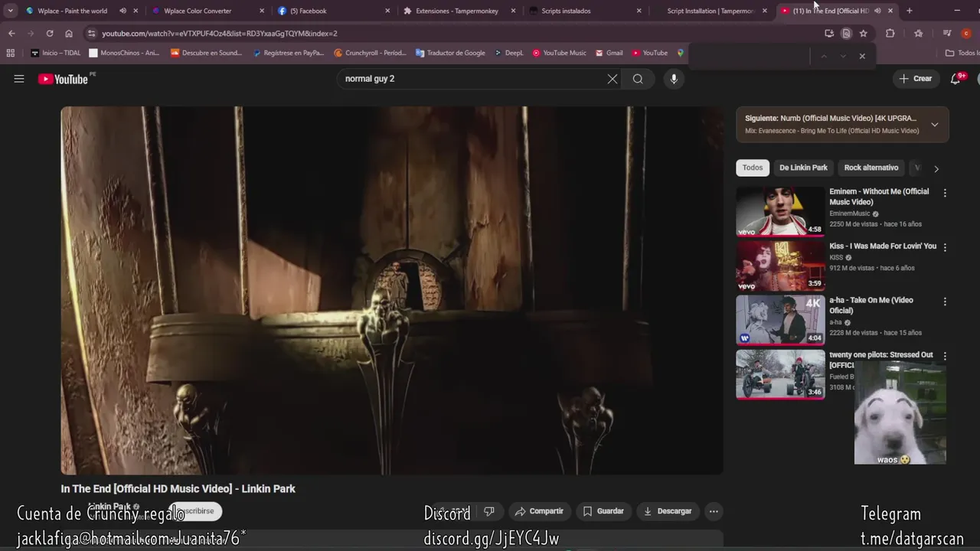Open options menu for a-ha - Take On Me
This screenshot has height=551, width=980.
click(945, 302)
